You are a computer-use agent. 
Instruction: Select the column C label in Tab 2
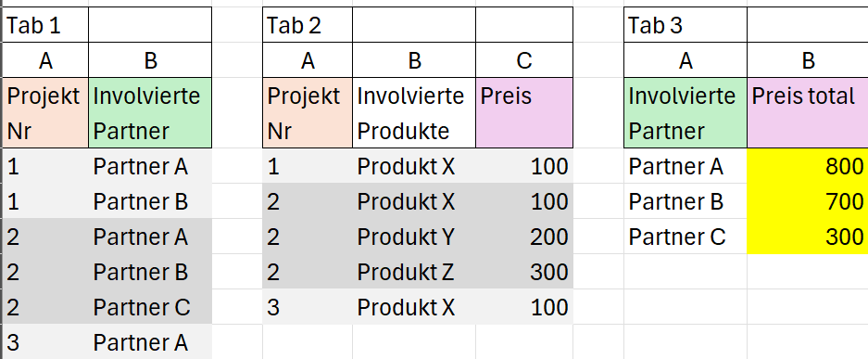pos(524,59)
